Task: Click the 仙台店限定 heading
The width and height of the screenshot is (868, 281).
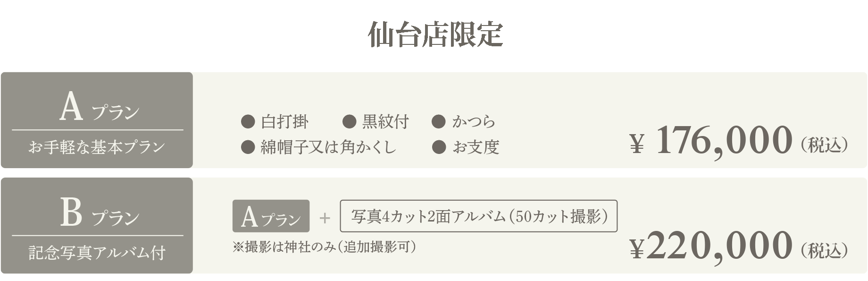Action: coord(435,34)
